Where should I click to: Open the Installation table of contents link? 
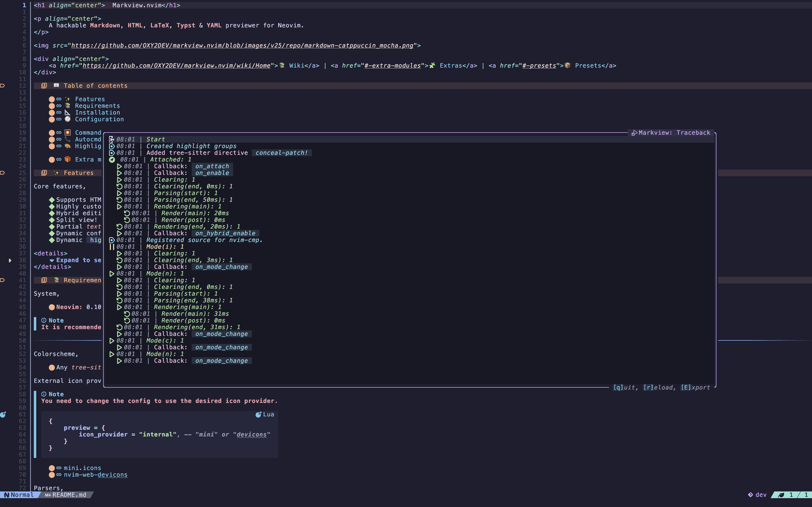click(97, 113)
